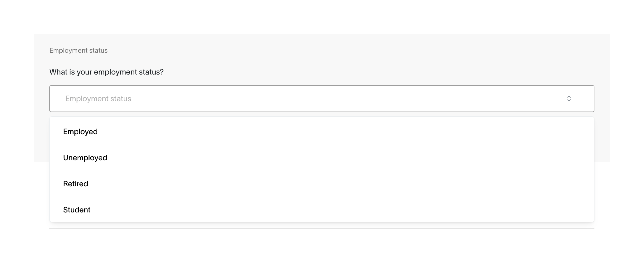Collapse the dropdown using the chevron arrows
The width and height of the screenshot is (644, 263).
569,98
